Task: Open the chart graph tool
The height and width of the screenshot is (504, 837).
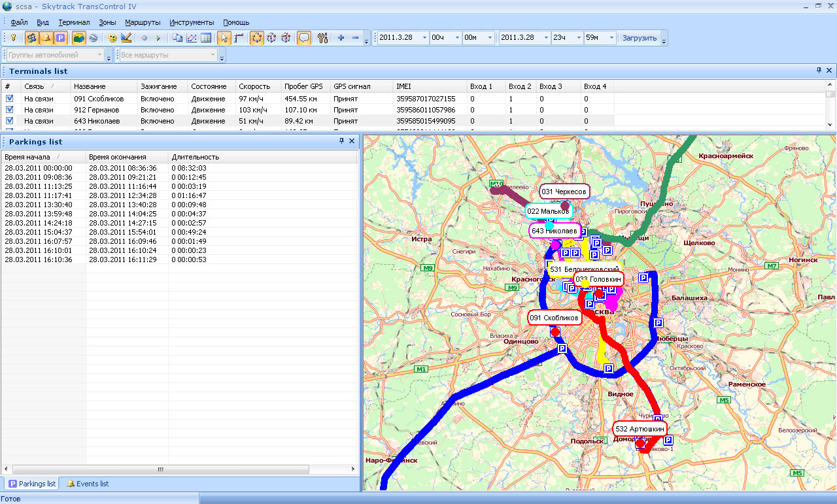Action: (192, 38)
